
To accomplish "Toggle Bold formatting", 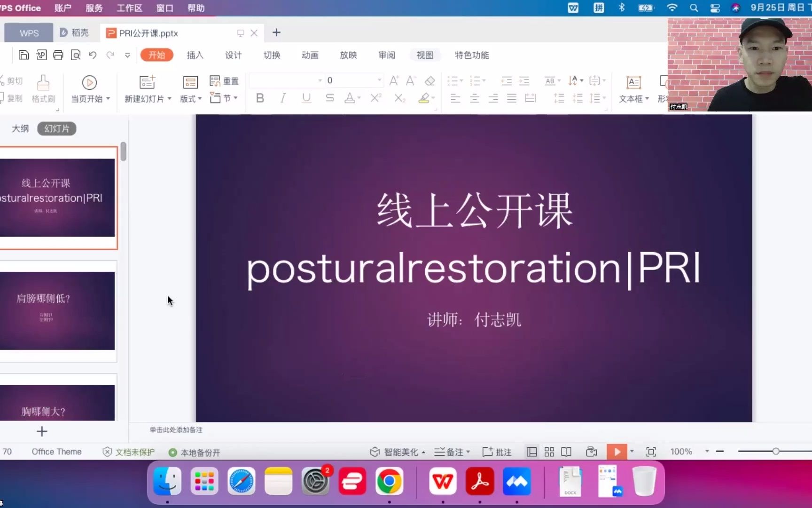I will [x=260, y=98].
